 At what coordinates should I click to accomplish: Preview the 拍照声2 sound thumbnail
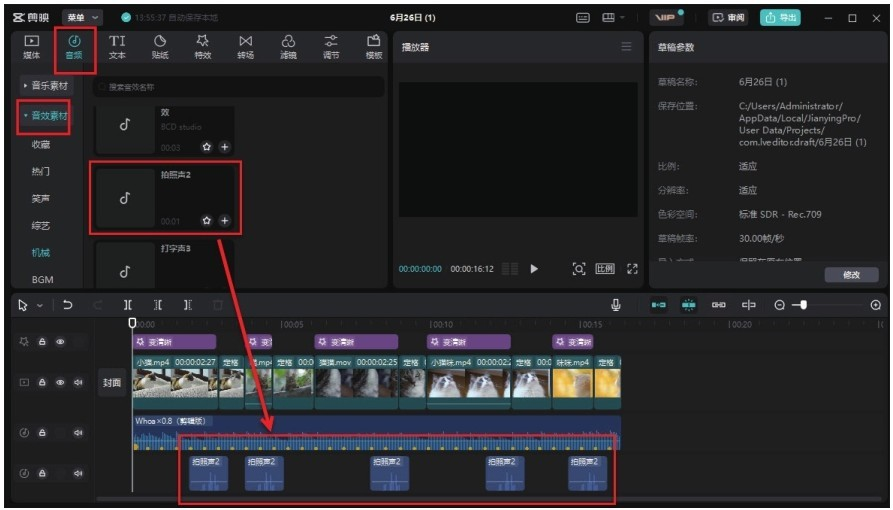point(125,198)
